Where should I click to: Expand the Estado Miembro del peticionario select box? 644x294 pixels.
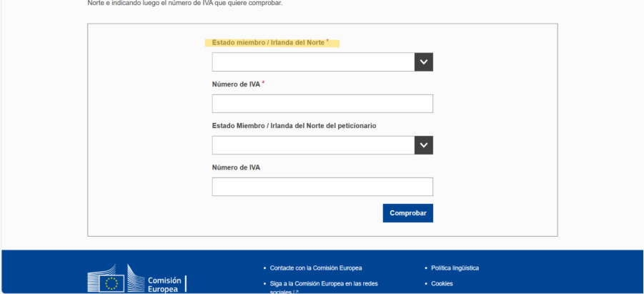322,145
